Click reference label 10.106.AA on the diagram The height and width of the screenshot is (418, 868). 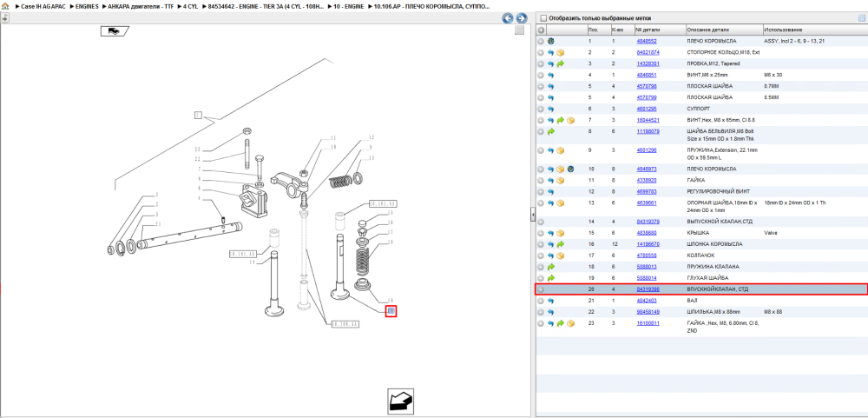tap(345, 324)
